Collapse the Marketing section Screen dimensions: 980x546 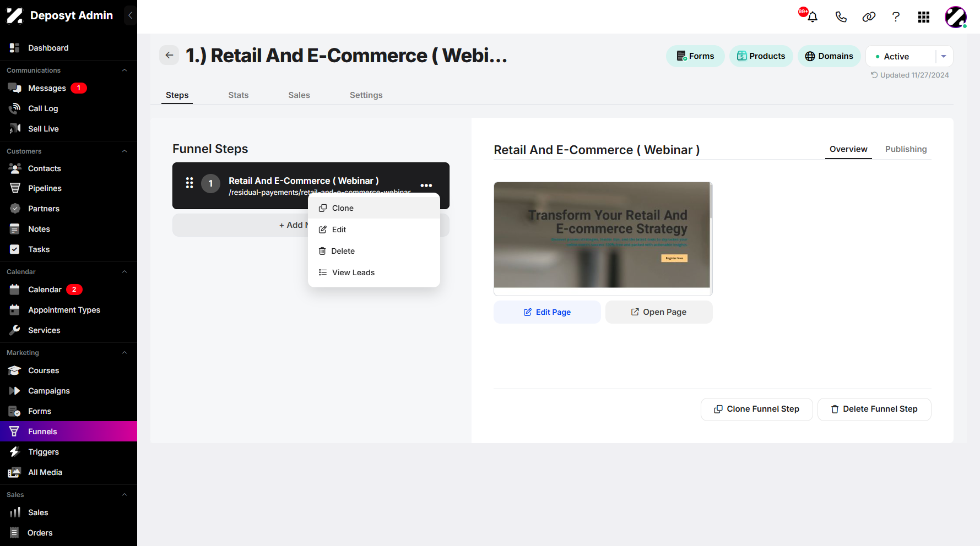(x=124, y=353)
